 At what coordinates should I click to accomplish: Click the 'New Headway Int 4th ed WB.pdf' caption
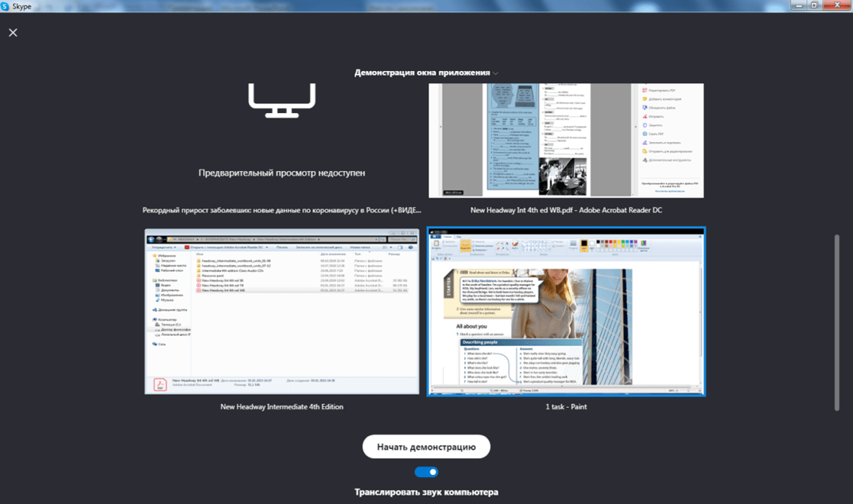click(566, 210)
